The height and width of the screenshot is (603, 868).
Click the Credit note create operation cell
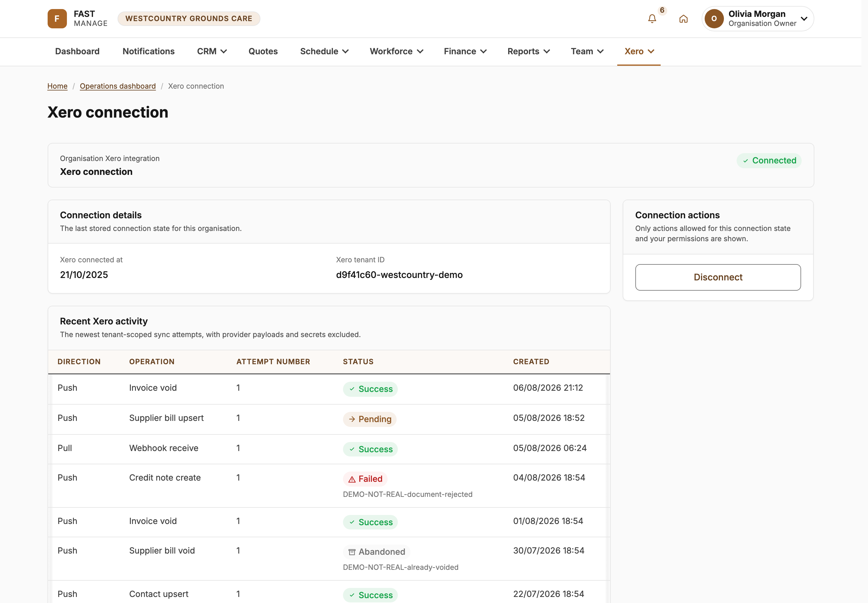(165, 478)
